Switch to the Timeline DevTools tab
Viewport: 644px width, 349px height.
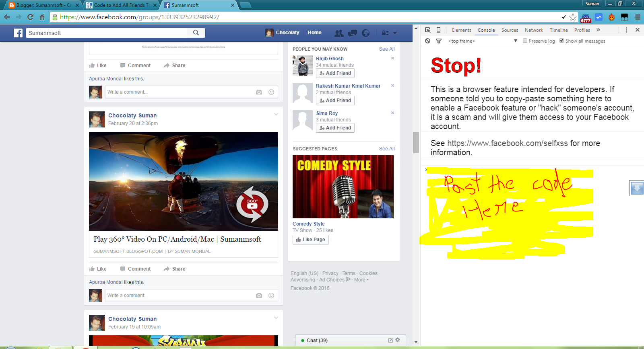coord(559,30)
